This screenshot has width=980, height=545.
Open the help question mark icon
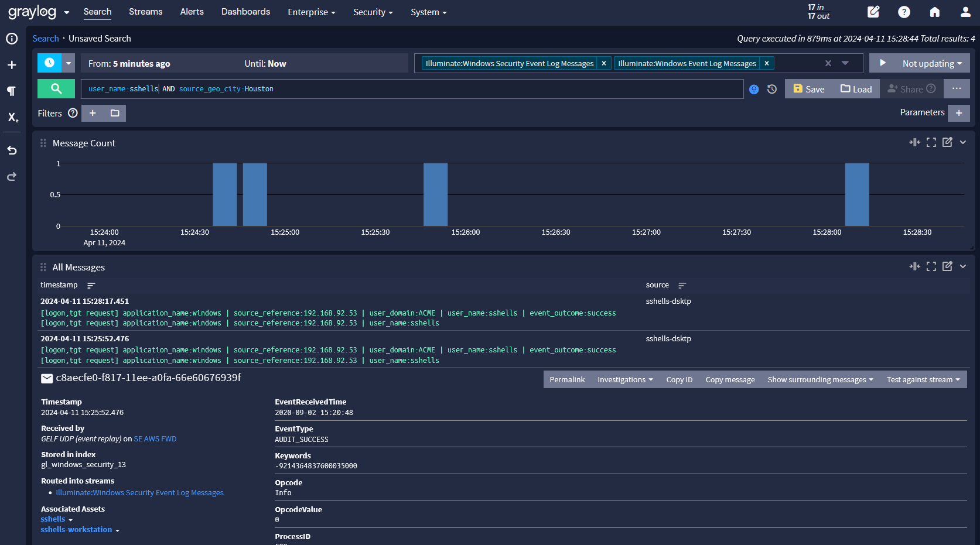coord(904,12)
